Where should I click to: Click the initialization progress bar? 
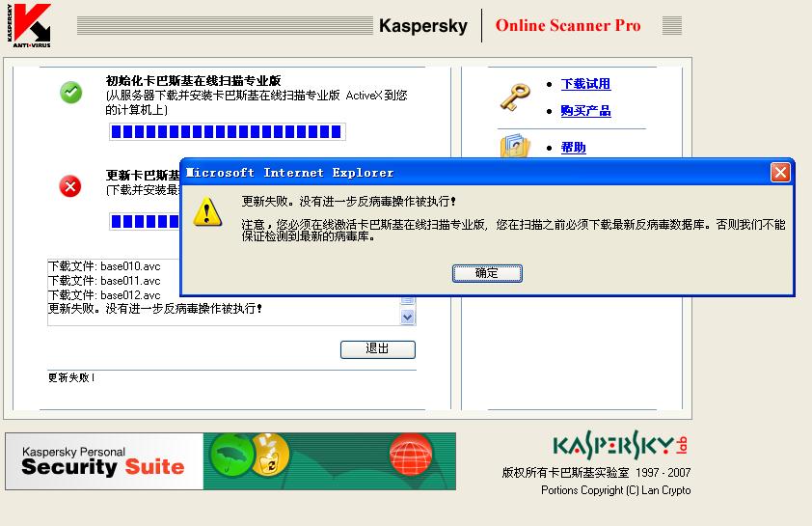pyautogui.click(x=228, y=131)
